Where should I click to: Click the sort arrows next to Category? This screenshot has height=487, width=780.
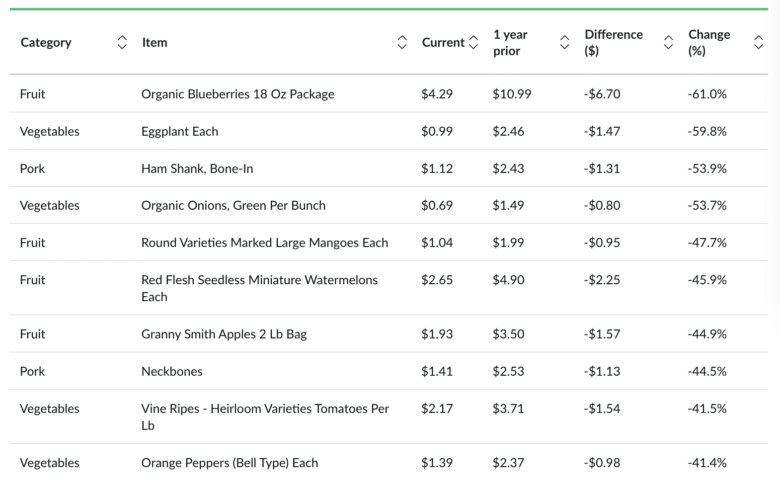[122, 42]
